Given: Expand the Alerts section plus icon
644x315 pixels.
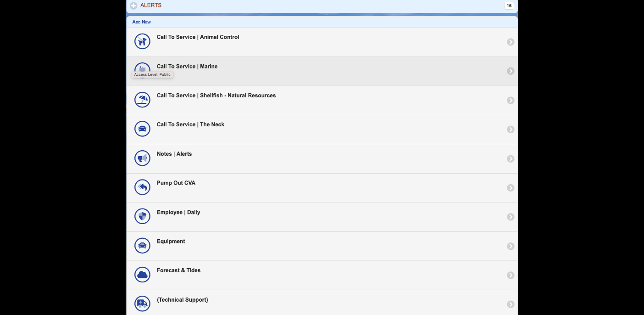Looking at the screenshot, I should point(133,6).
